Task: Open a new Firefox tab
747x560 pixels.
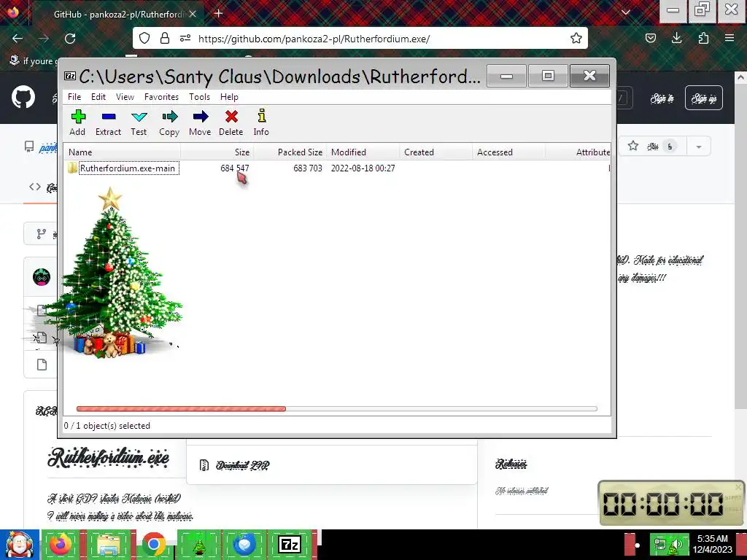Action: [219, 13]
